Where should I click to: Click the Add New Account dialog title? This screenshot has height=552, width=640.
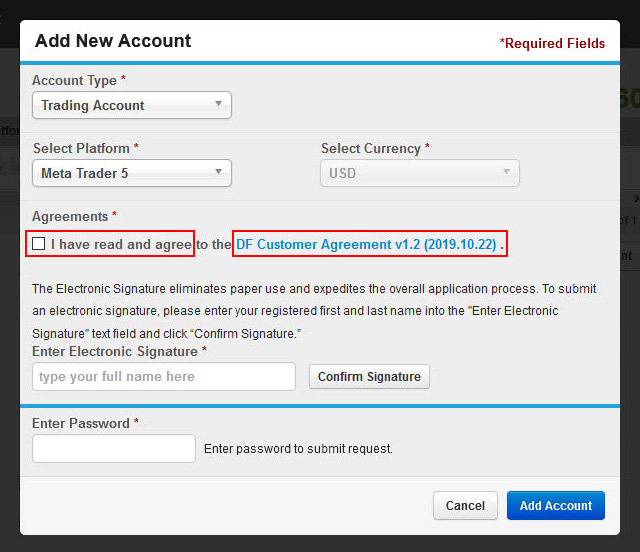click(113, 41)
